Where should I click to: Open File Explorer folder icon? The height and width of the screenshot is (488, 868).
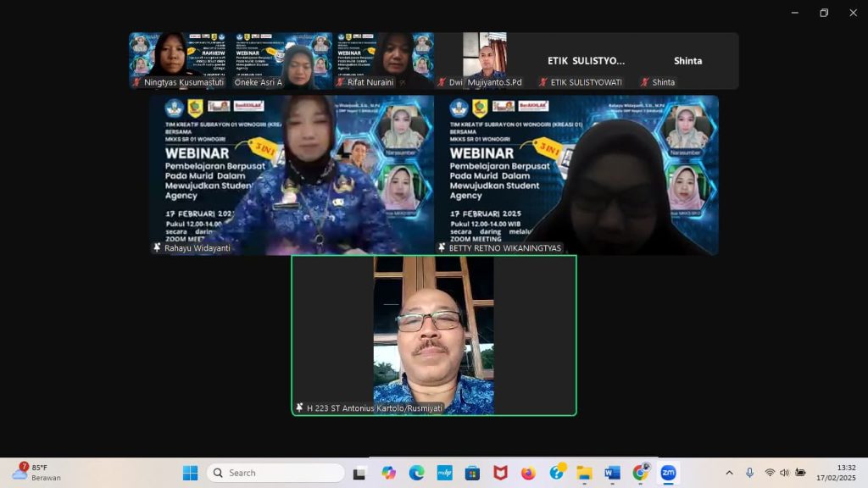click(x=584, y=473)
